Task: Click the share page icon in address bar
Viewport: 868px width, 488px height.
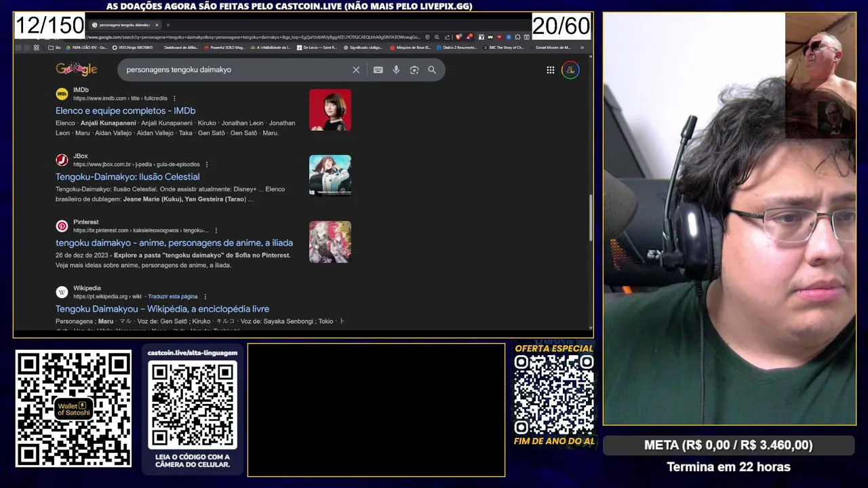Action: coord(447,37)
